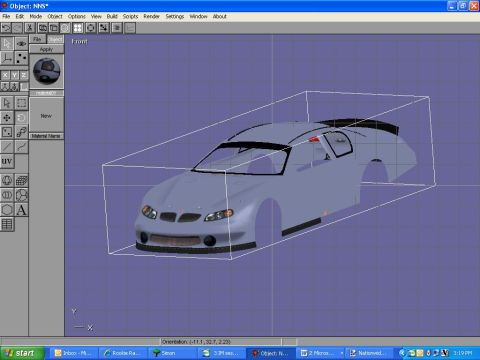Open the UV texture tool
Screen dimensions: 480x360
(7, 161)
